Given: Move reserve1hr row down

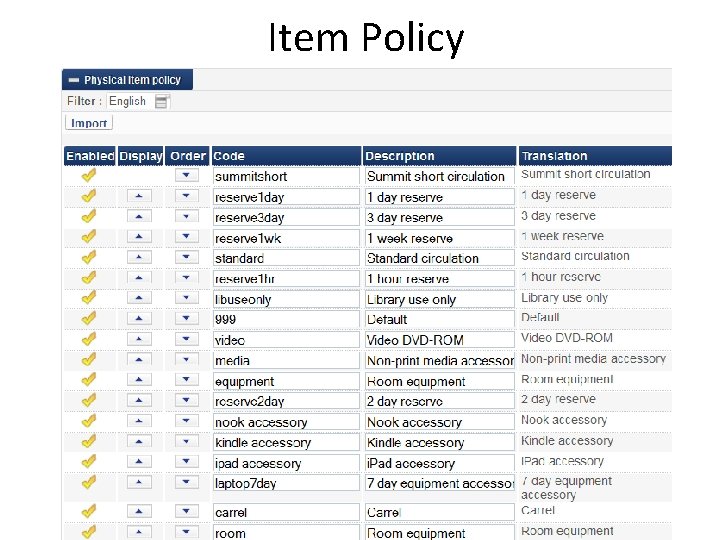Looking at the screenshot, I should tap(186, 278).
